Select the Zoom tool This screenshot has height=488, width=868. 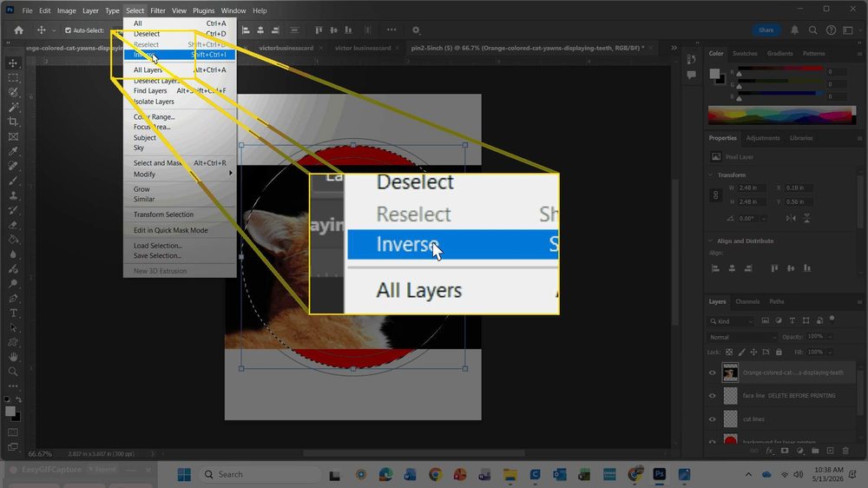13,372
